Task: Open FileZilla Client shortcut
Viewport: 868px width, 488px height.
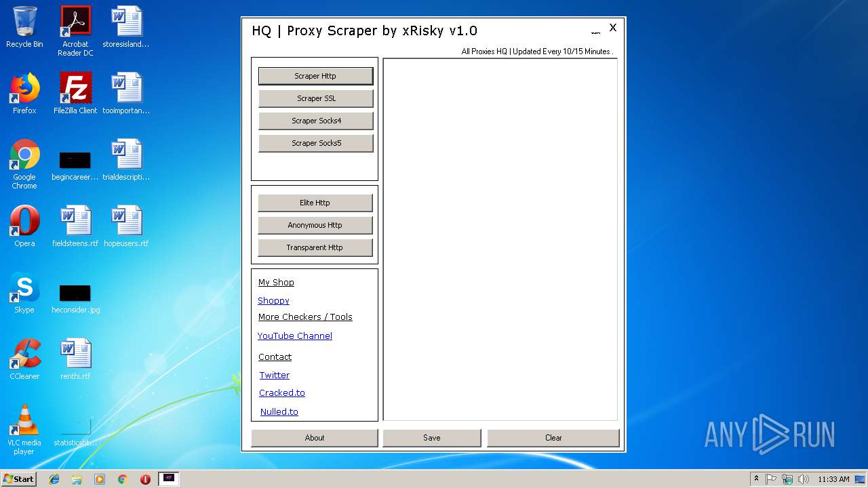Action: [x=75, y=94]
